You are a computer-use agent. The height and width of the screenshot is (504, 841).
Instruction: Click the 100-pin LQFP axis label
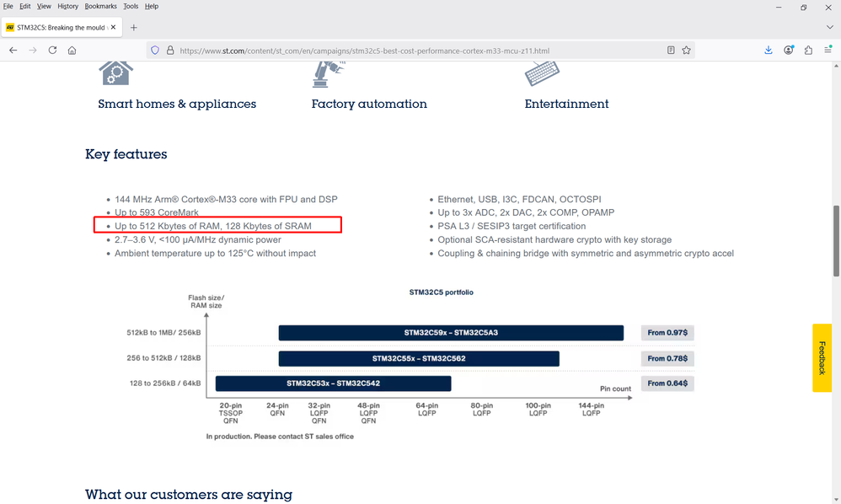pos(538,410)
